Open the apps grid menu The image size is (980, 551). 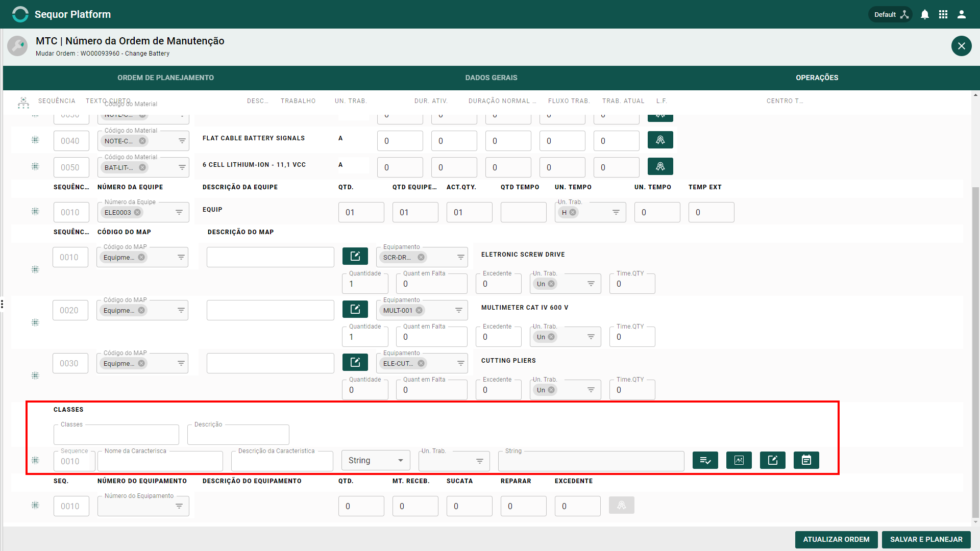point(943,14)
